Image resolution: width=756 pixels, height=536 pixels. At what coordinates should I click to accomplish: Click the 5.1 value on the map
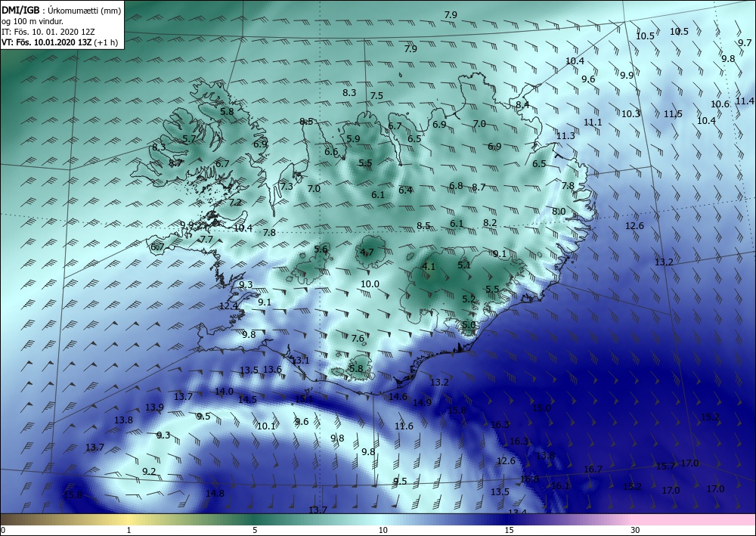(x=464, y=265)
